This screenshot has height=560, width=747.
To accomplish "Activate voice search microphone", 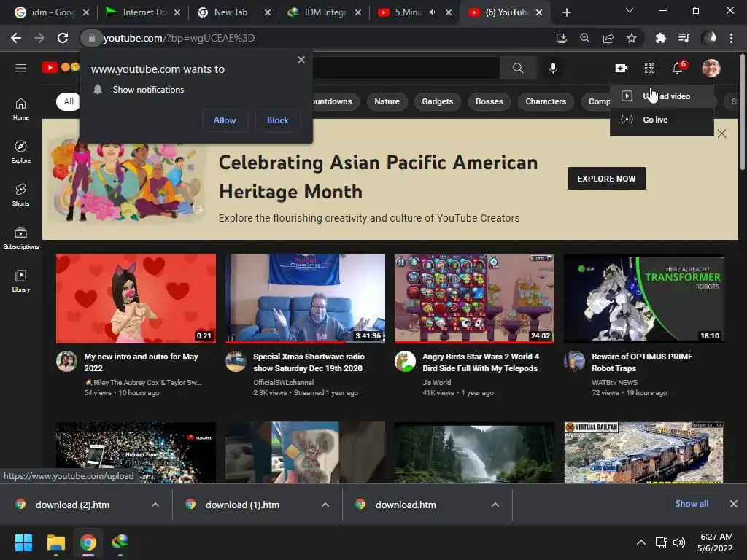I will [x=553, y=68].
